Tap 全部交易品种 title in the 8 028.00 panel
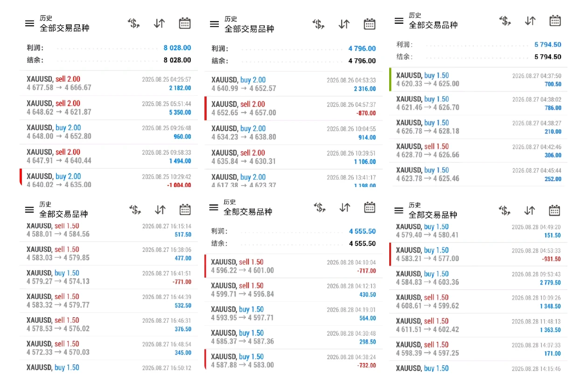This screenshot has height=376, width=588. (x=64, y=28)
